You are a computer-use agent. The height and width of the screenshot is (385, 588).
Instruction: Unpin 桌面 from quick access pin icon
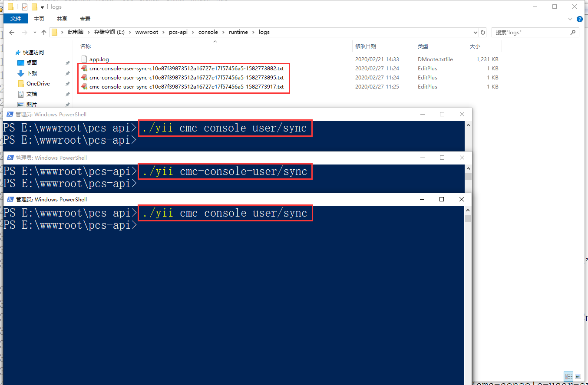67,63
